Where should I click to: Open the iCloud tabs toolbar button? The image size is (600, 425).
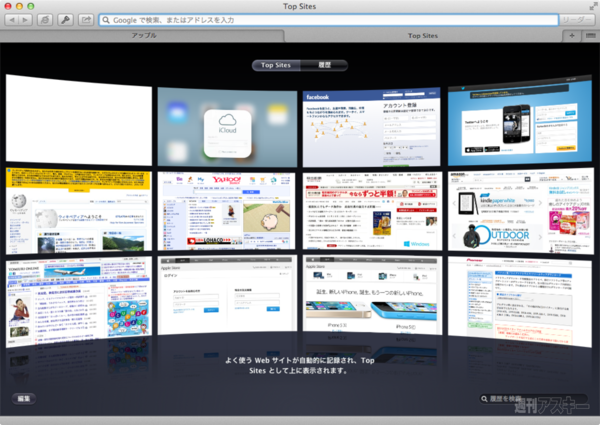tap(45, 20)
